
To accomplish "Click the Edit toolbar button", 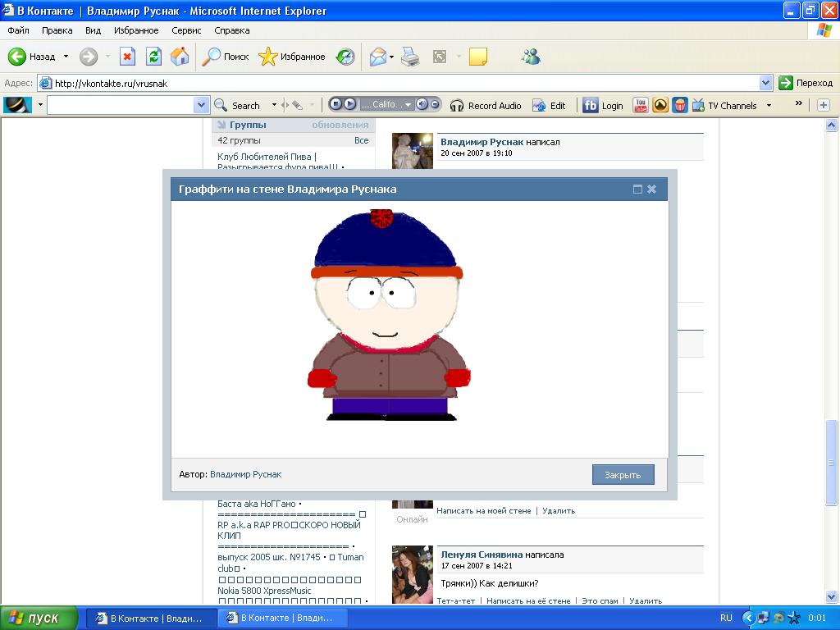I will click(549, 106).
